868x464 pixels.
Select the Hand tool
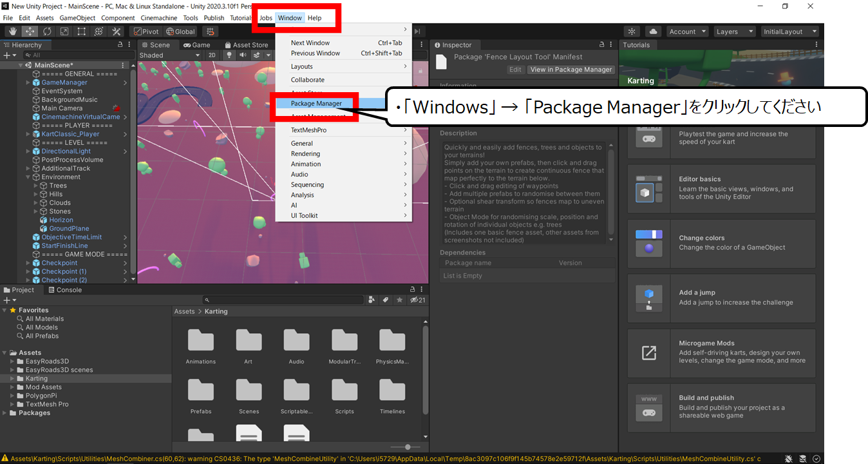pos(12,31)
